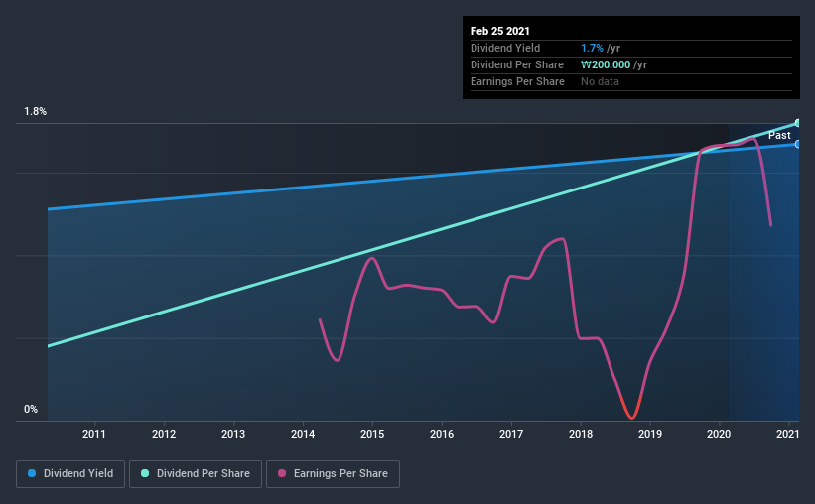
Task: Select the 2015 x-axis year label
Action: pyautogui.click(x=372, y=434)
